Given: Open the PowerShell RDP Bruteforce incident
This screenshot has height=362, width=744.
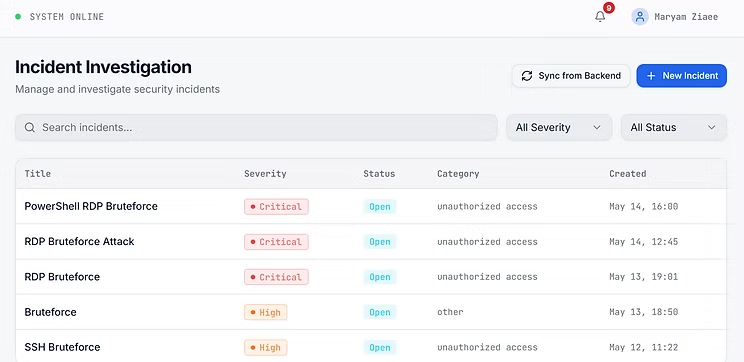Looking at the screenshot, I should pos(91,206).
